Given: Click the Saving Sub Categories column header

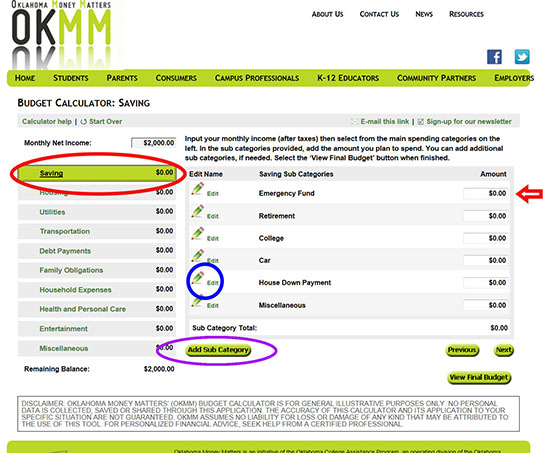Looking at the screenshot, I should click(x=296, y=174).
